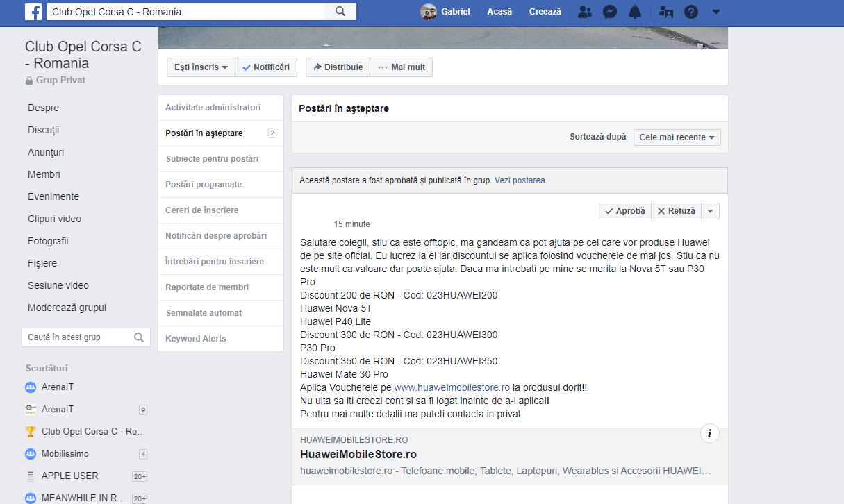Click the info icon on the link preview
844x504 pixels.
pos(710,433)
